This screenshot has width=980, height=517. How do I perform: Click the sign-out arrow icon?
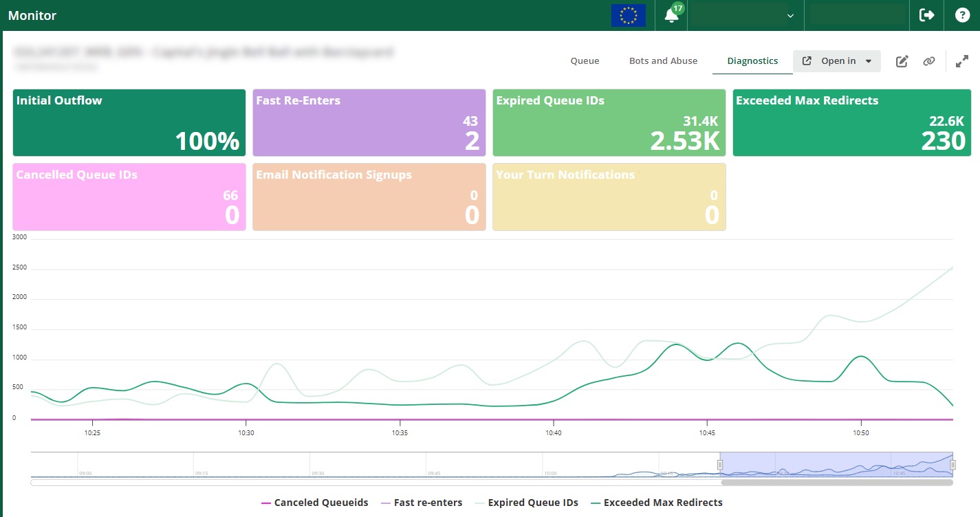pyautogui.click(x=926, y=15)
